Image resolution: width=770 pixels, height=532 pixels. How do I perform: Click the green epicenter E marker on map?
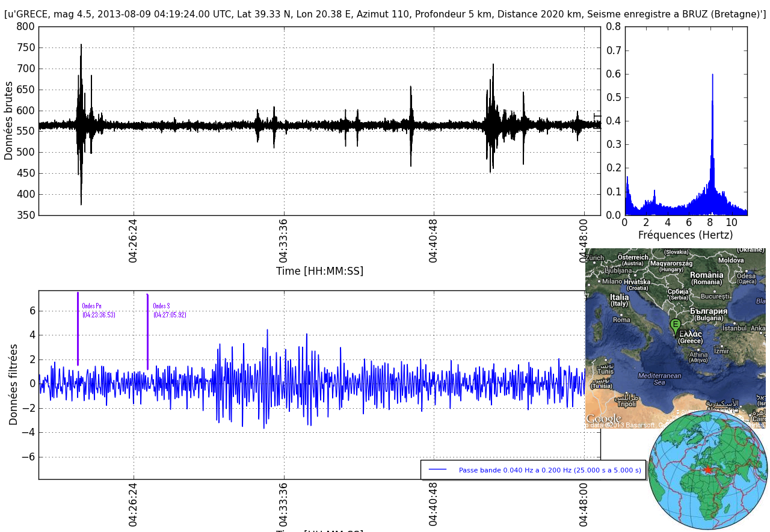click(x=676, y=325)
